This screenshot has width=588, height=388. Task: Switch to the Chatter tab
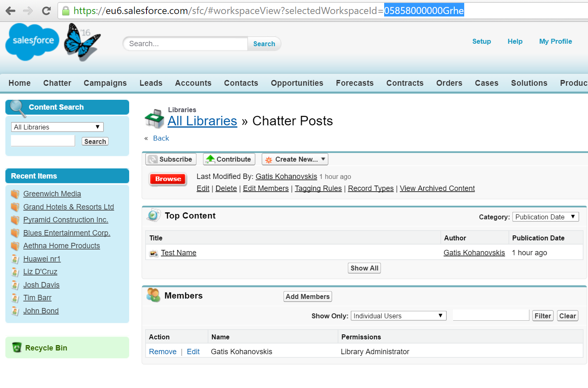click(57, 83)
